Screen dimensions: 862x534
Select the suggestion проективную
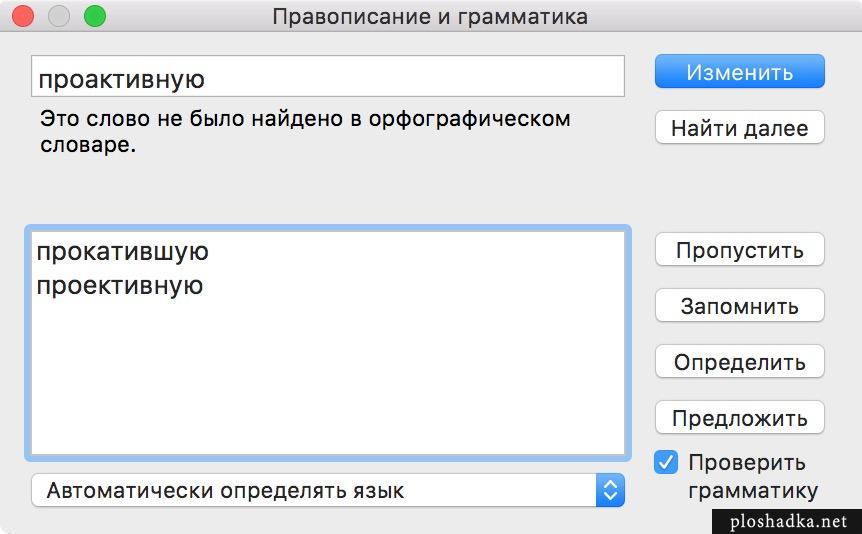120,286
